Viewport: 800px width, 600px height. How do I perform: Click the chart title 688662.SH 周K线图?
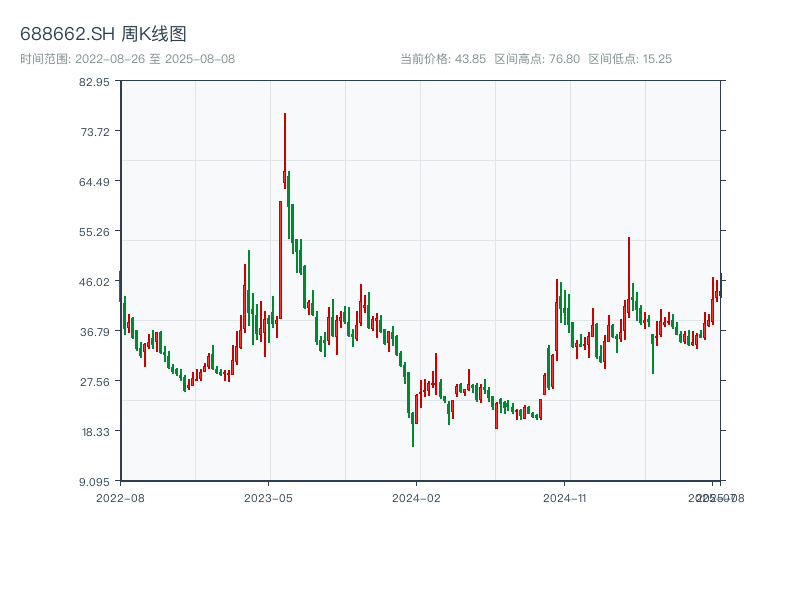tap(103, 34)
